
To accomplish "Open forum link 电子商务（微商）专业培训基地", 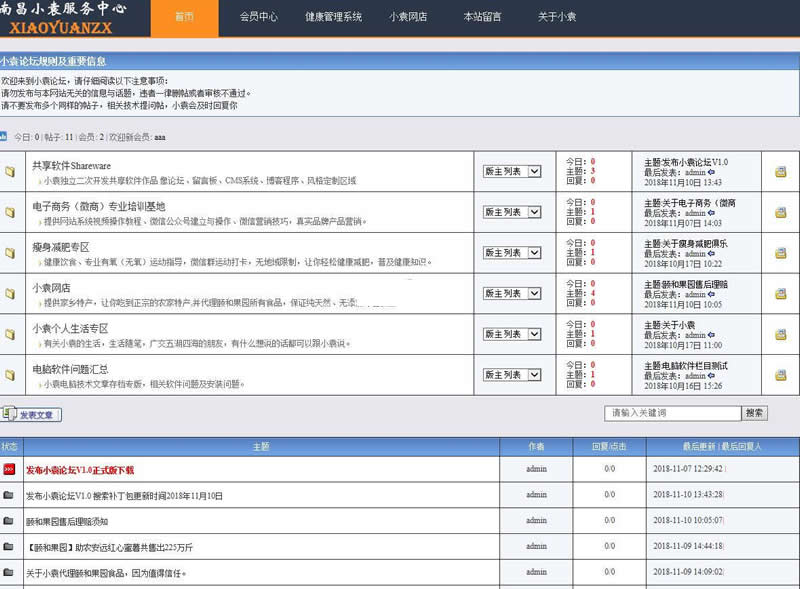I will point(98,207).
